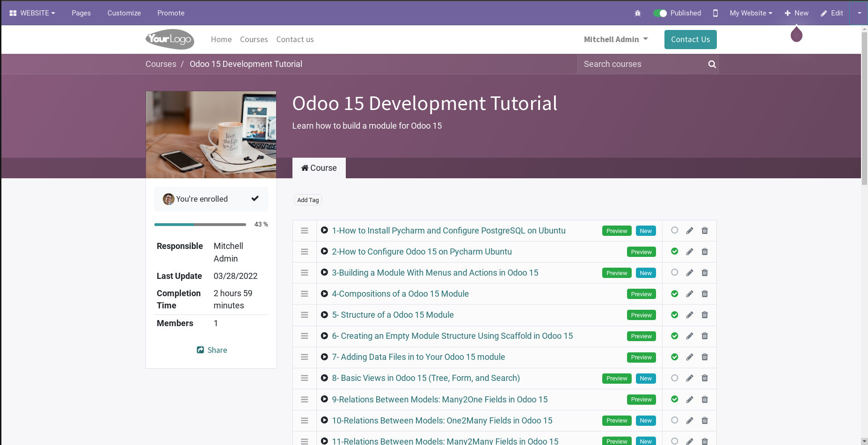The width and height of the screenshot is (868, 445).
Task: Open the Contact us nav link
Action: point(295,39)
